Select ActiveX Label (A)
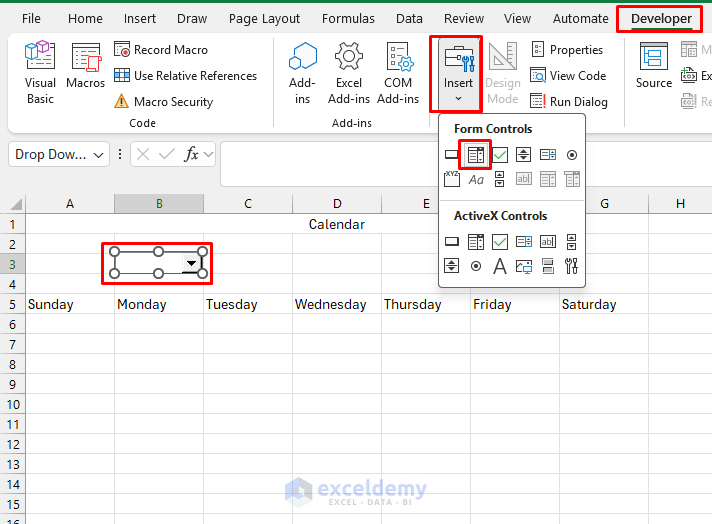Screen dimensions: 712x524 point(499,266)
